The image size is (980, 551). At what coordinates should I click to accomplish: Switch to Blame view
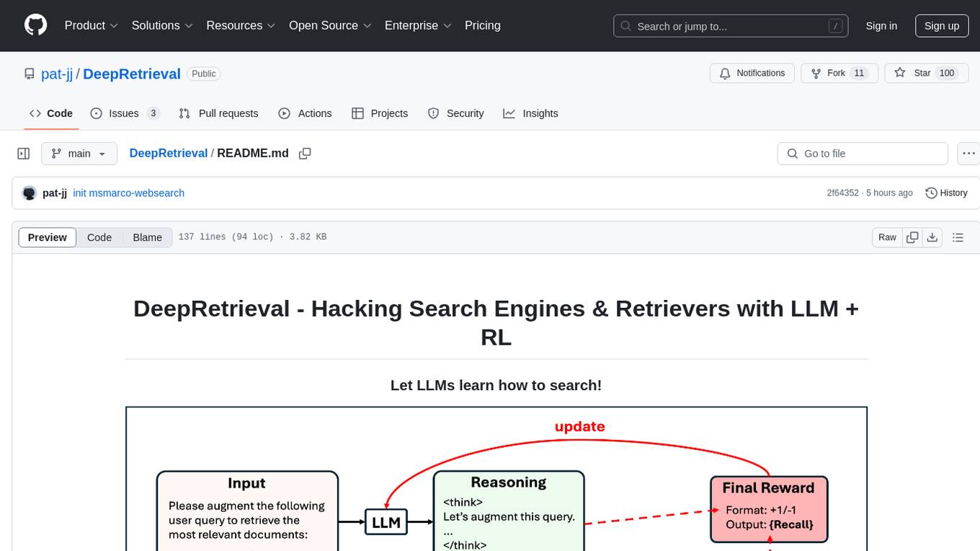(147, 237)
